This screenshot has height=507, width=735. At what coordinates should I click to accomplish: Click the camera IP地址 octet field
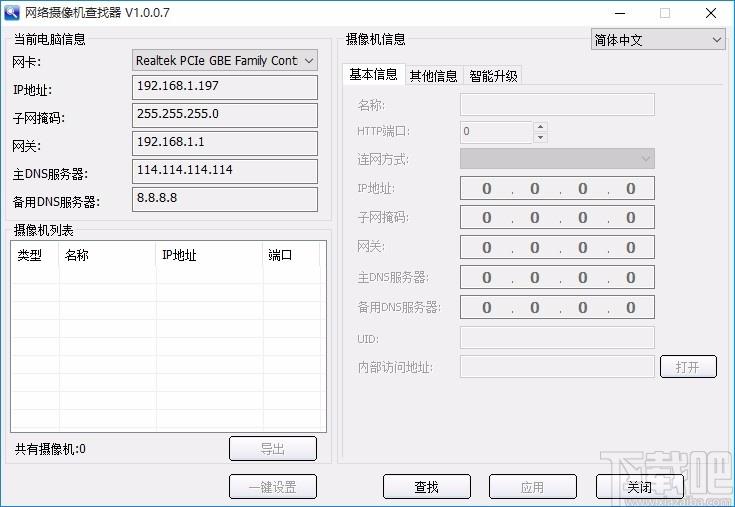[557, 188]
